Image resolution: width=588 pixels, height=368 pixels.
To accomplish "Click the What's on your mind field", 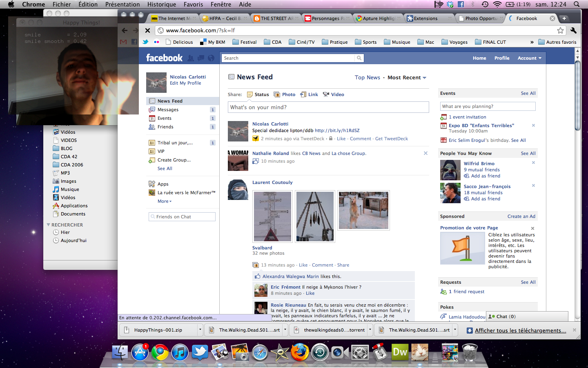I will click(x=328, y=107).
